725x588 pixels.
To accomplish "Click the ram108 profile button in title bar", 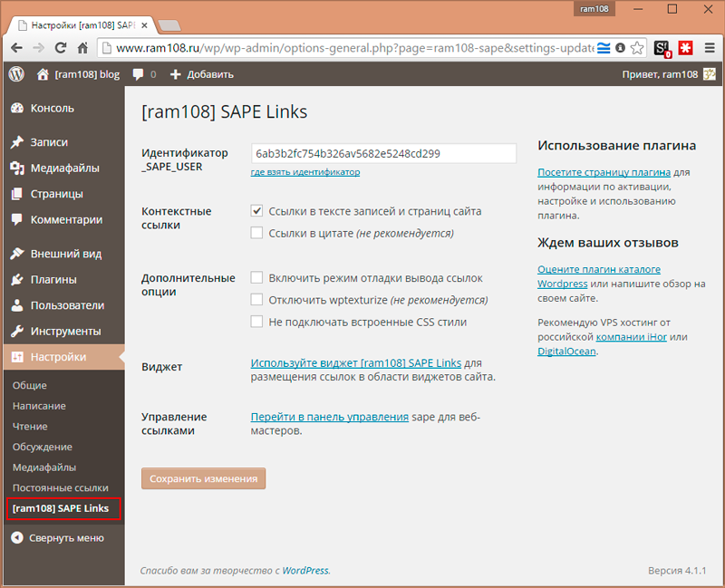I will point(594,9).
